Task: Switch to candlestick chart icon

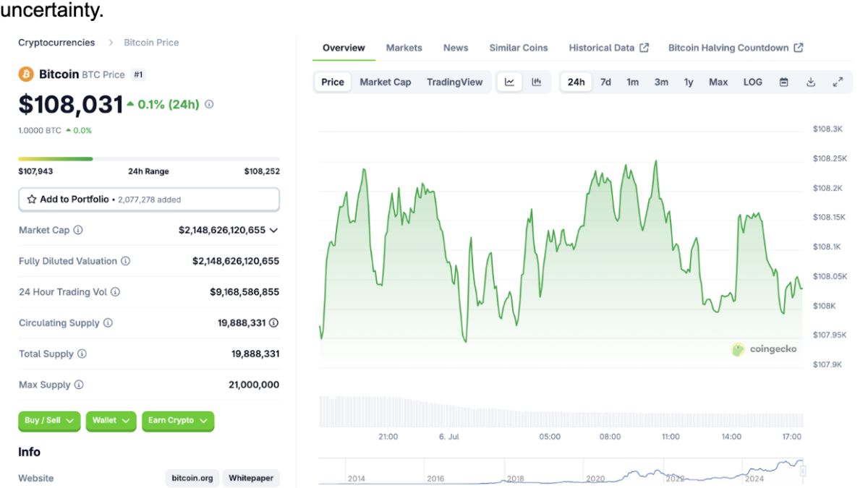Action: point(537,82)
